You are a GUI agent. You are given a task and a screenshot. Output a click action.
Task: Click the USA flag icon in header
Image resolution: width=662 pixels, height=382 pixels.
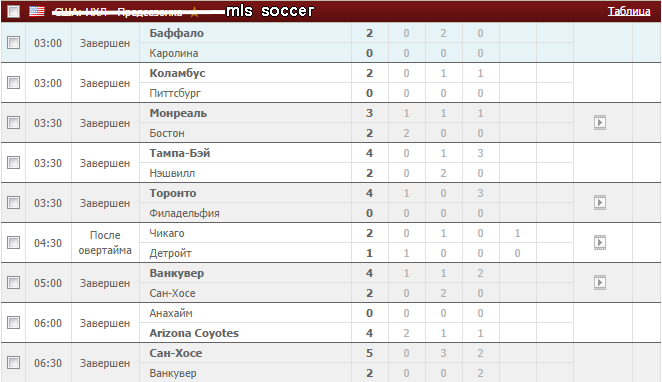tap(37, 11)
